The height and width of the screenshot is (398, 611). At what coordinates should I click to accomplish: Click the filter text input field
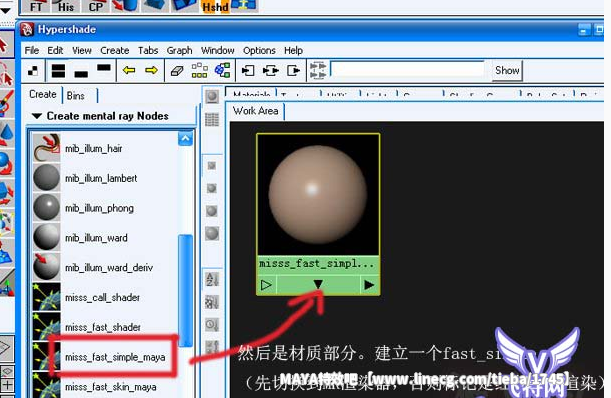[x=408, y=69]
